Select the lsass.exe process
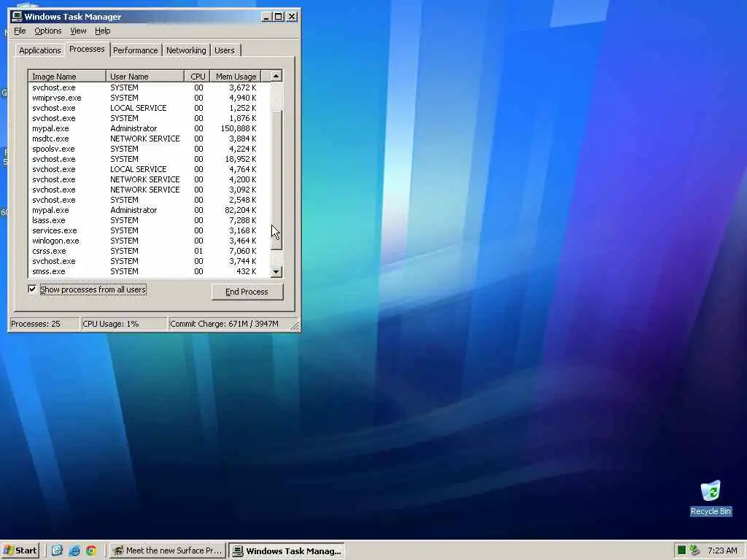 pyautogui.click(x=149, y=220)
